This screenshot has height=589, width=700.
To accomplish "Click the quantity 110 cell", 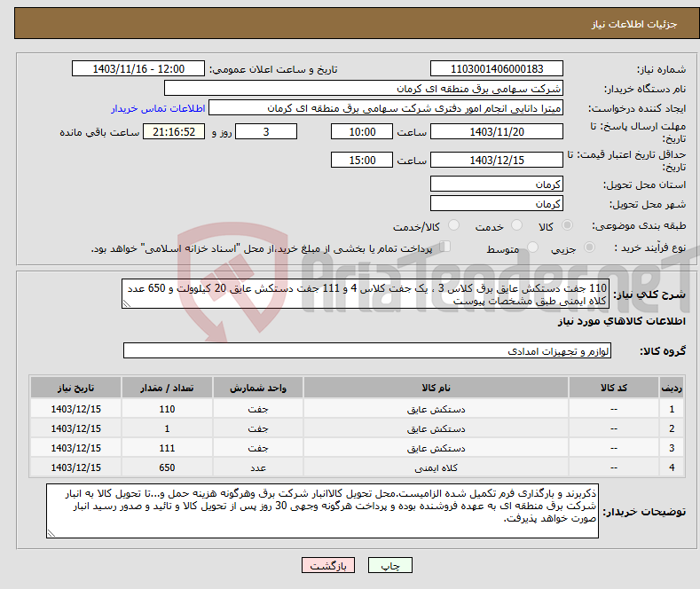I will 167,409.
